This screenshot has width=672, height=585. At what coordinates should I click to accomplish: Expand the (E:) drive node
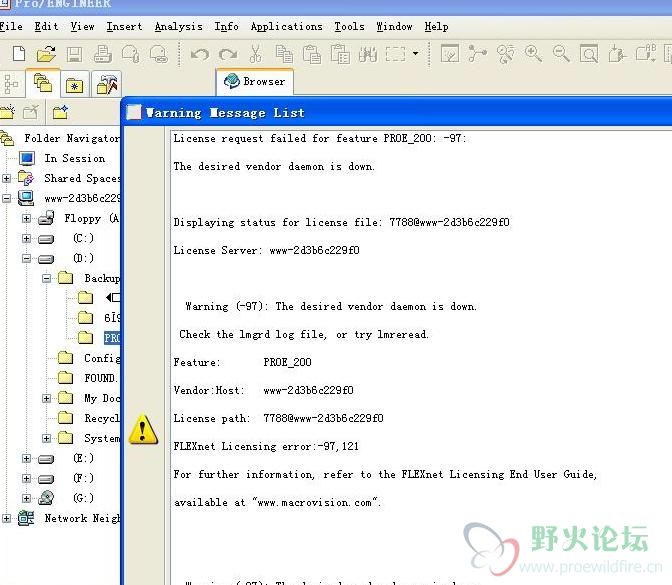(27, 459)
